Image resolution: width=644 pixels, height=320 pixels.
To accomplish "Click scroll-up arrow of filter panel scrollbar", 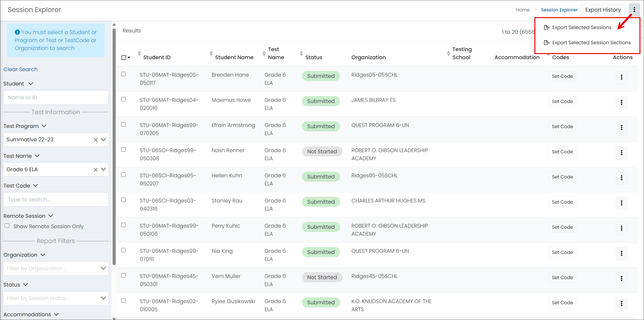I will click(x=114, y=25).
